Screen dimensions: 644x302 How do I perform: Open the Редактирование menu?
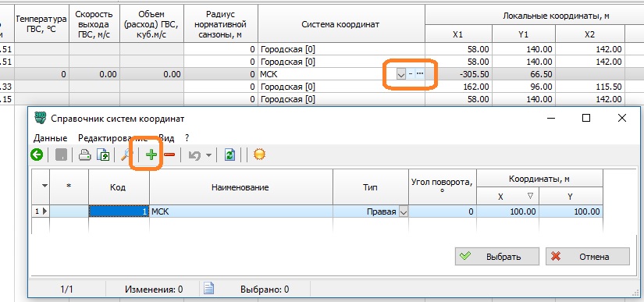[113, 138]
